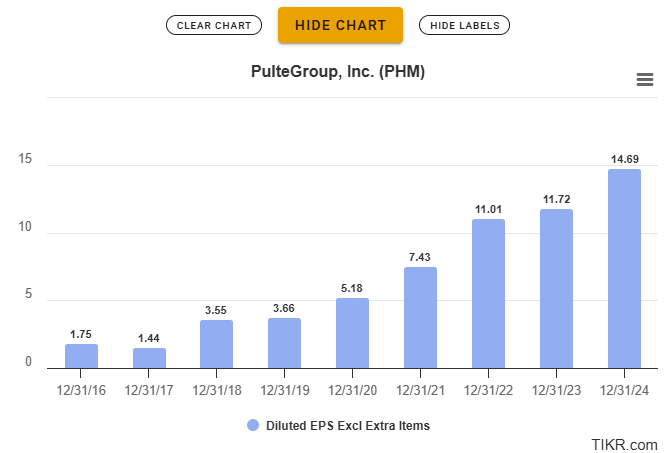
Task: Select the 12/31/17 bar
Action: click(149, 358)
